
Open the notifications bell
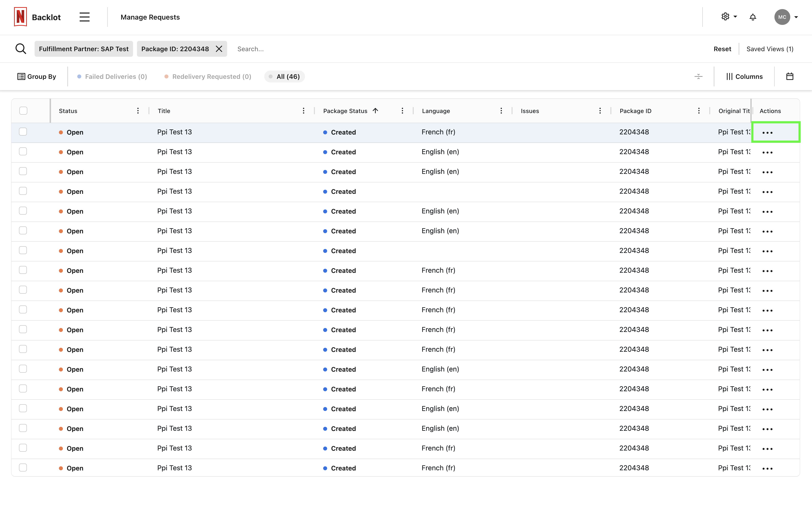coord(753,17)
